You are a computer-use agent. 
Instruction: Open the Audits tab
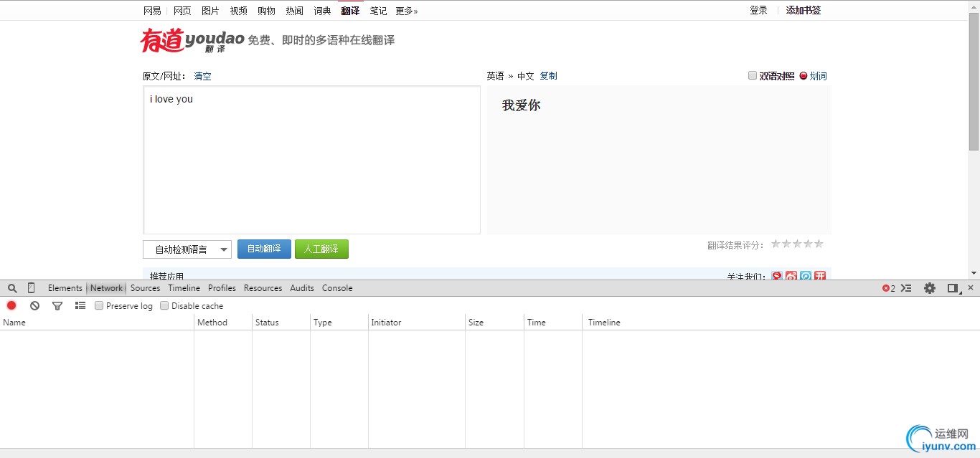302,288
